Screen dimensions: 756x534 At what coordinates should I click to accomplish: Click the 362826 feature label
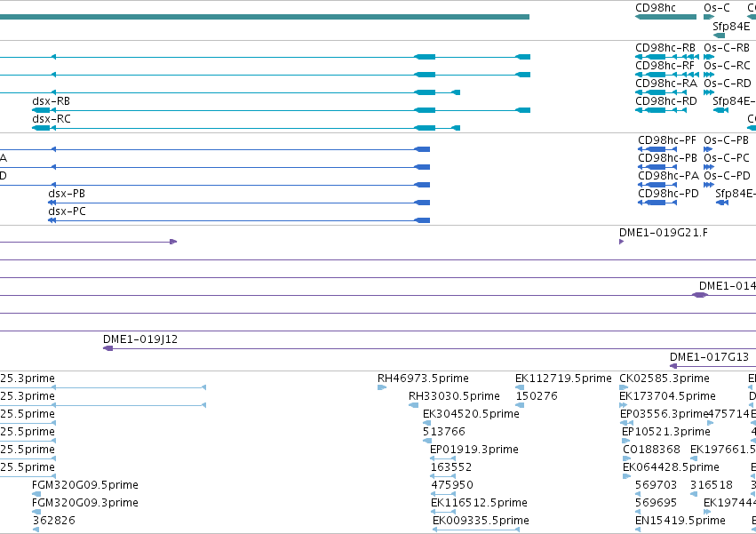[53, 521]
